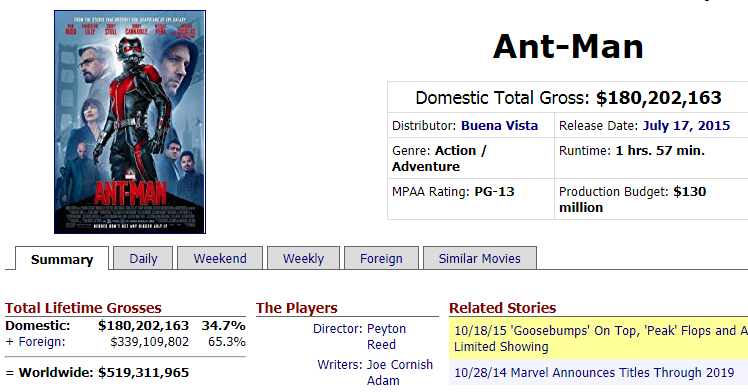
Task: Click the July 17, 2015 release date link
Action: coord(686,125)
